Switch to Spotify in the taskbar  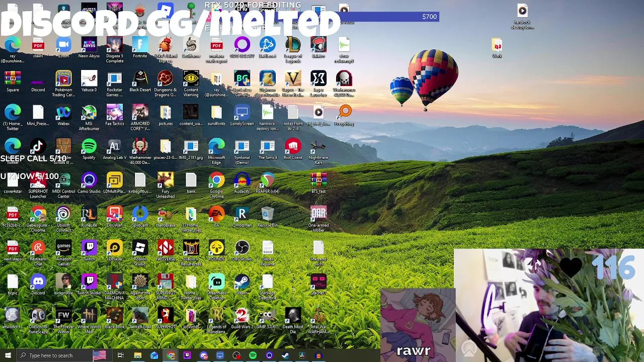click(x=253, y=355)
